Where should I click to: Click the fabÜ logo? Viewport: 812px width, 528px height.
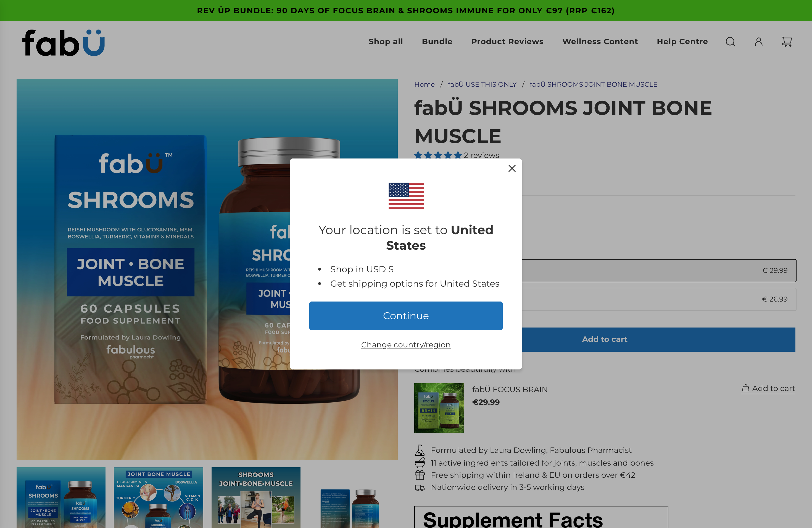pyautogui.click(x=64, y=43)
